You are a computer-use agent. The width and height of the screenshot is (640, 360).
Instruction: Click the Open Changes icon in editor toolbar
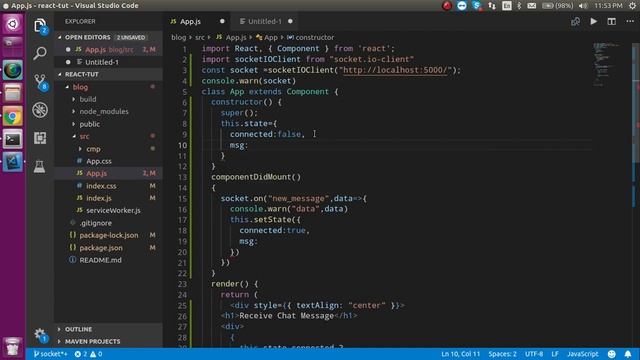coord(576,21)
